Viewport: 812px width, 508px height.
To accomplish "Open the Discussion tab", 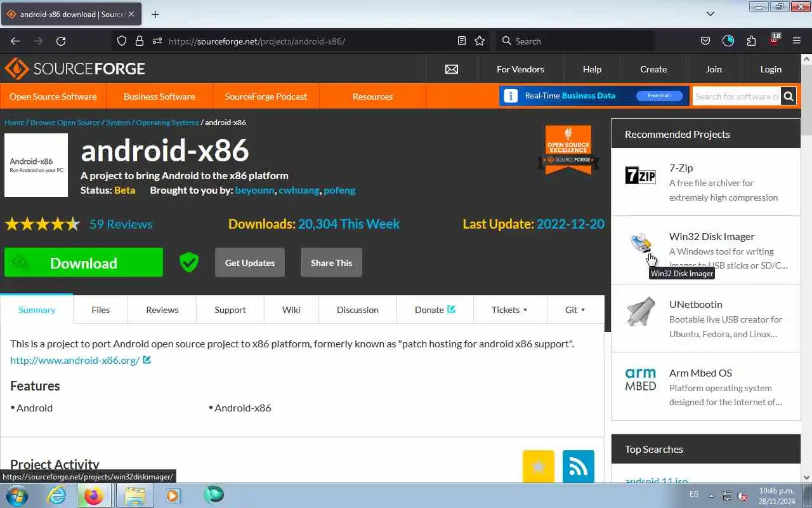I will click(358, 310).
